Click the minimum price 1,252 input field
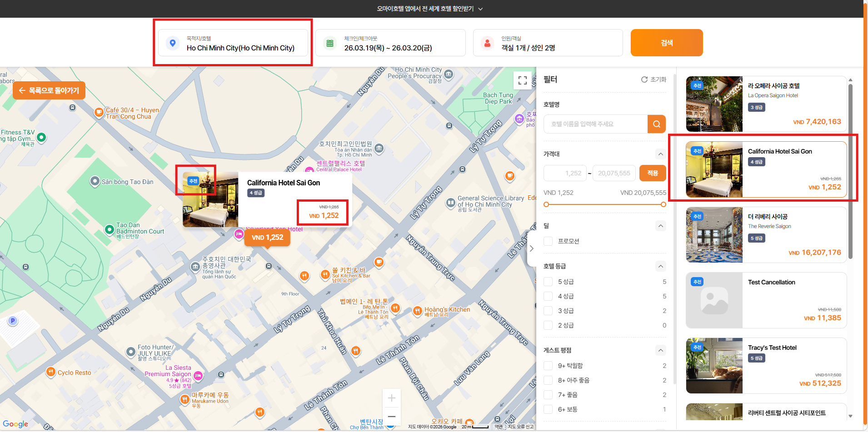868x432 pixels. click(x=565, y=173)
